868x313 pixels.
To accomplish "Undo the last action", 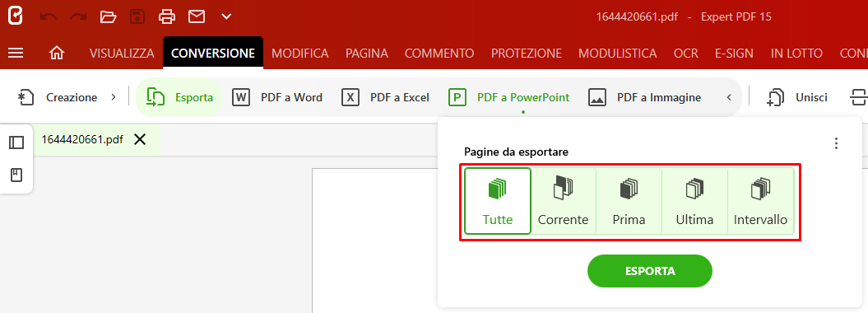I will pos(49,16).
